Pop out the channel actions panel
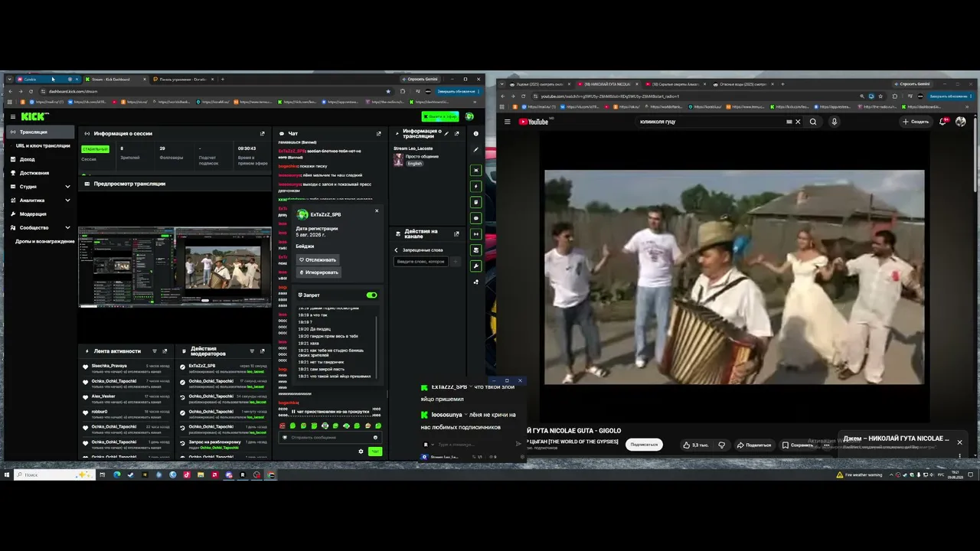The height and width of the screenshot is (551, 980). (456, 234)
